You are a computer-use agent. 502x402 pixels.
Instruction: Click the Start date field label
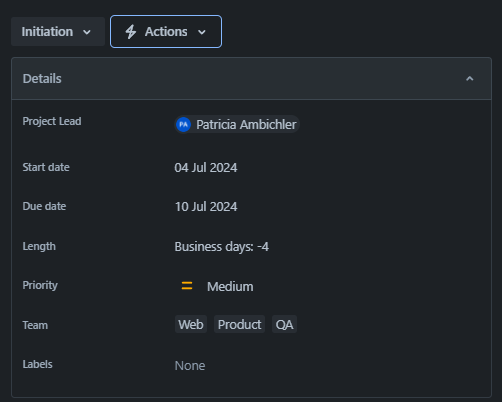46,167
